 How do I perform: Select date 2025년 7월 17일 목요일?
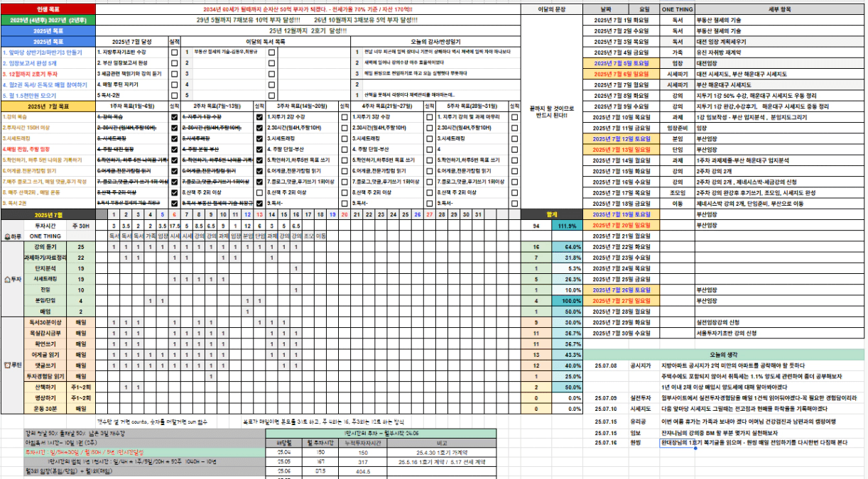pyautogui.click(x=622, y=192)
